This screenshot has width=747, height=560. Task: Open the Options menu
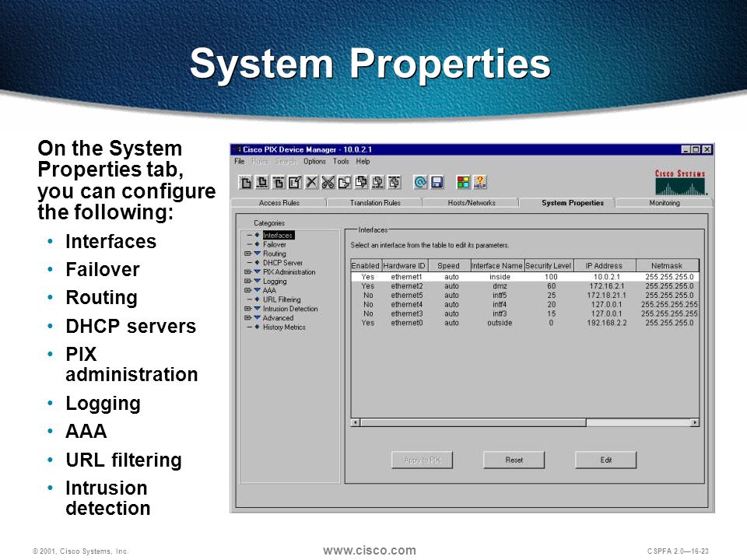coord(314,162)
